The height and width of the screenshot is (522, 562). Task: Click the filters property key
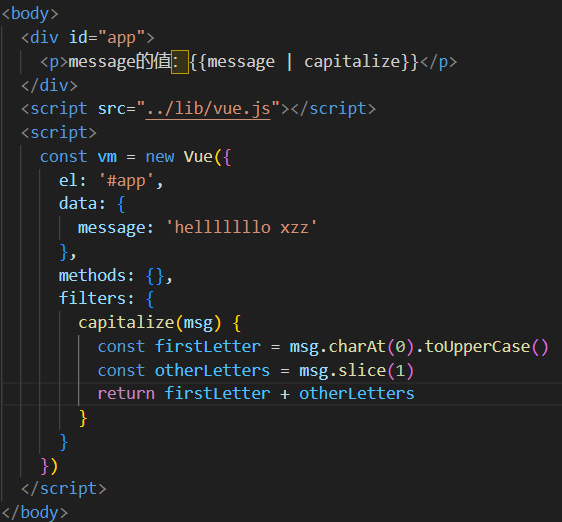(x=92, y=298)
